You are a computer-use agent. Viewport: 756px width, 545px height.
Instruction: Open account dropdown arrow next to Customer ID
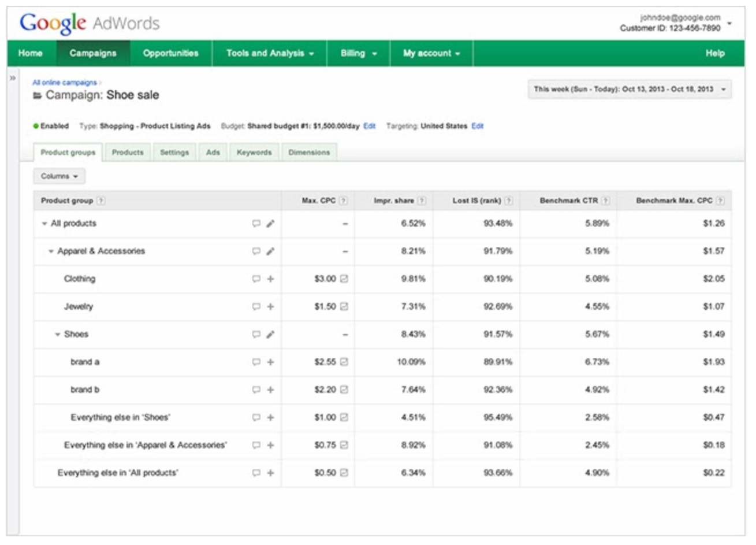(729, 24)
